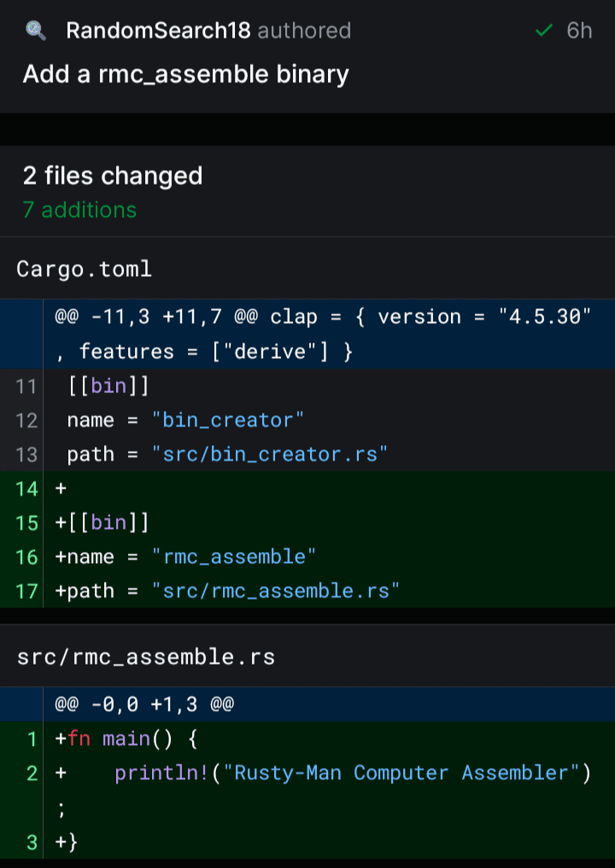
Task: Tap line number 1 in rmc_assemble.rs
Action: 32,739
